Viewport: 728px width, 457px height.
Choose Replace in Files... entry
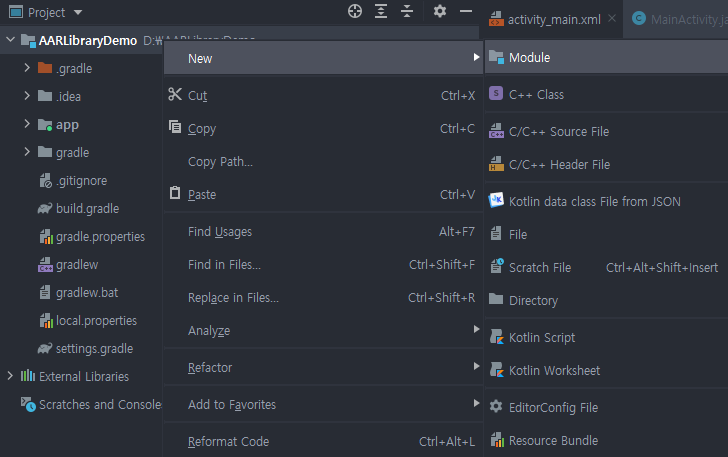pos(324,297)
